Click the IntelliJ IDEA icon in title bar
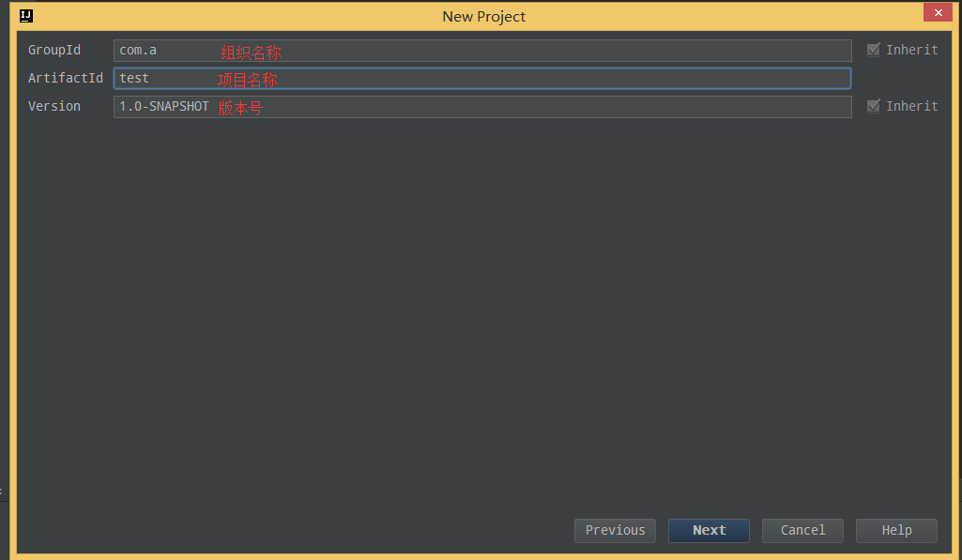Screen dimensions: 962x560 click(x=25, y=16)
